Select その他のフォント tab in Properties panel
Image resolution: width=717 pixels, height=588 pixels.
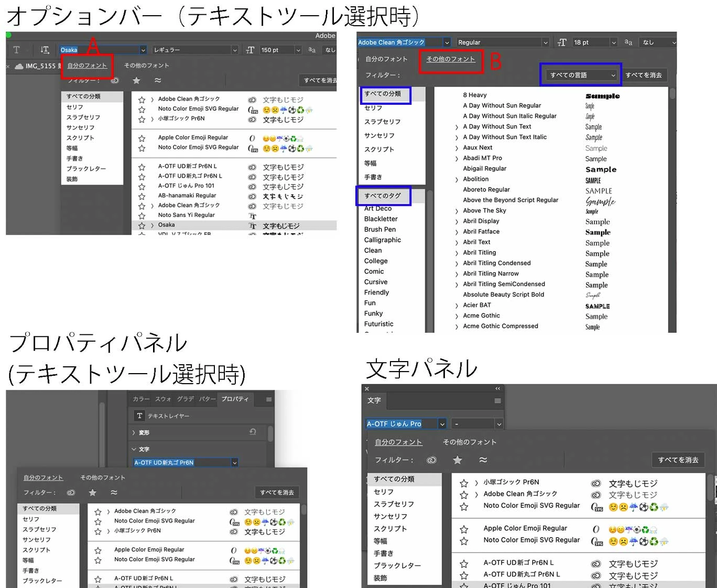click(103, 477)
